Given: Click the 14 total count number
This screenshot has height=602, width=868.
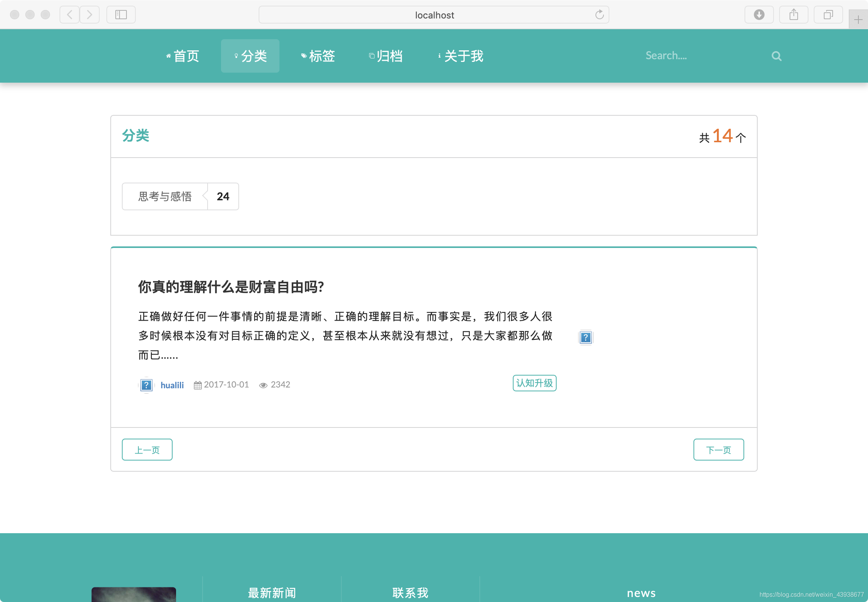Looking at the screenshot, I should tap(722, 136).
